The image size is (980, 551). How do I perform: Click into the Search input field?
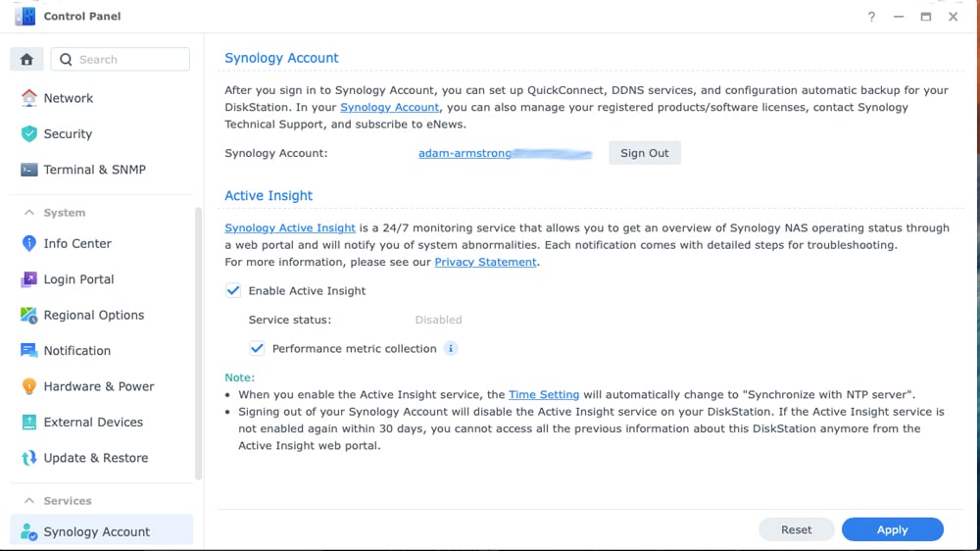[x=120, y=60]
